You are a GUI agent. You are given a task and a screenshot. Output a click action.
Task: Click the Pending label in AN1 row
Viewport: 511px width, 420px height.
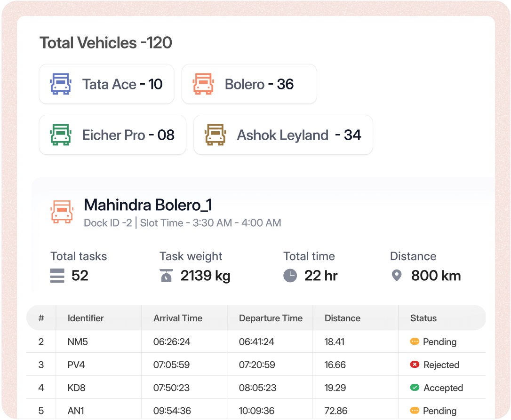[x=439, y=411]
